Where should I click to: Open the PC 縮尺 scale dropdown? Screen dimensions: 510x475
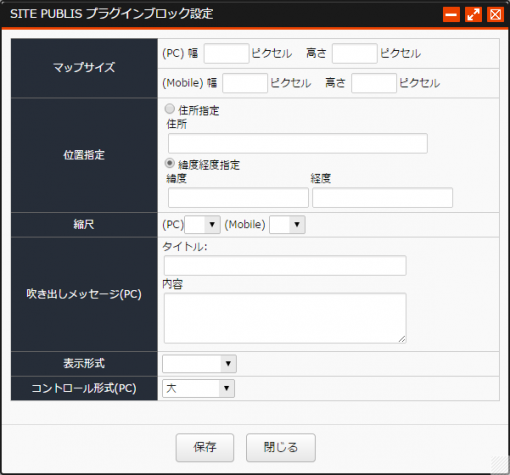[202, 225]
